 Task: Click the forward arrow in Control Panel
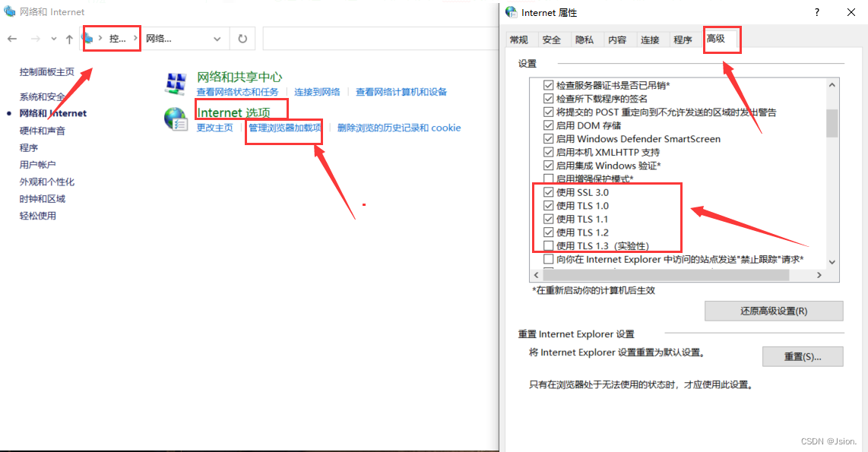click(x=36, y=39)
